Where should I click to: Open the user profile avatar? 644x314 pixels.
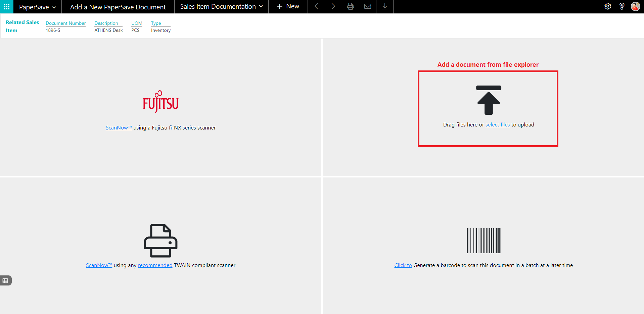pyautogui.click(x=635, y=6)
